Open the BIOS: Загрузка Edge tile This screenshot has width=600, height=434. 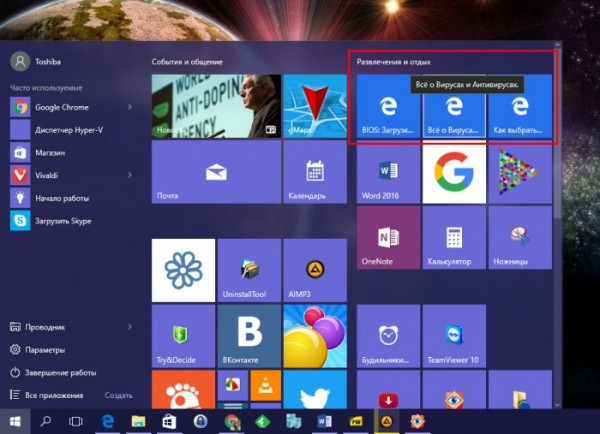click(x=388, y=106)
